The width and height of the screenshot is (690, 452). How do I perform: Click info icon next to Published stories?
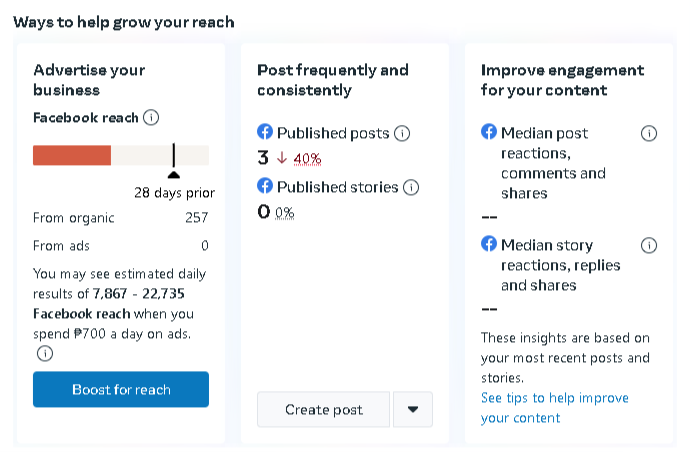pyautogui.click(x=410, y=187)
